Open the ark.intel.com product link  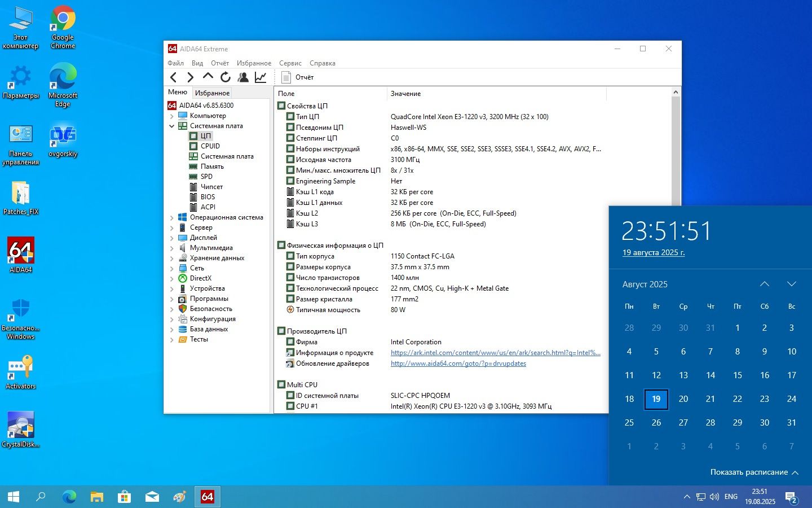[x=496, y=353]
